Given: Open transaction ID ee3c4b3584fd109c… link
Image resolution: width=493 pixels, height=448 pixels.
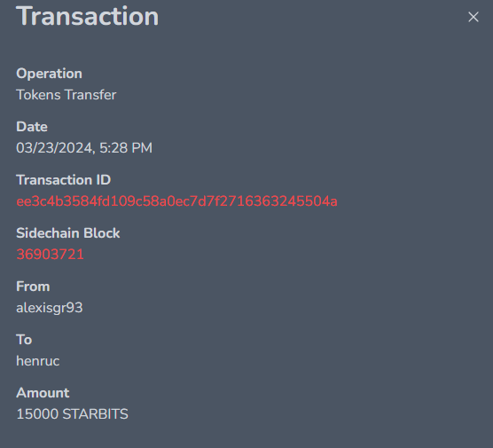Looking at the screenshot, I should (x=176, y=201).
